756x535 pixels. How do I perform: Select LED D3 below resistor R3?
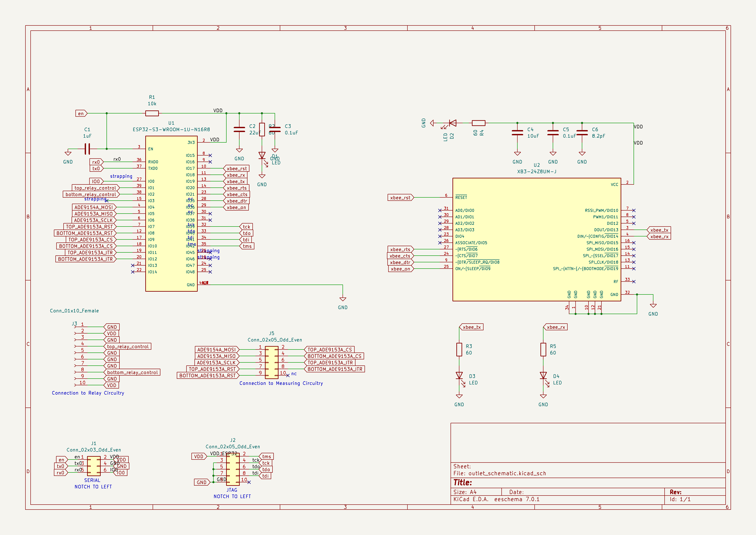(459, 376)
